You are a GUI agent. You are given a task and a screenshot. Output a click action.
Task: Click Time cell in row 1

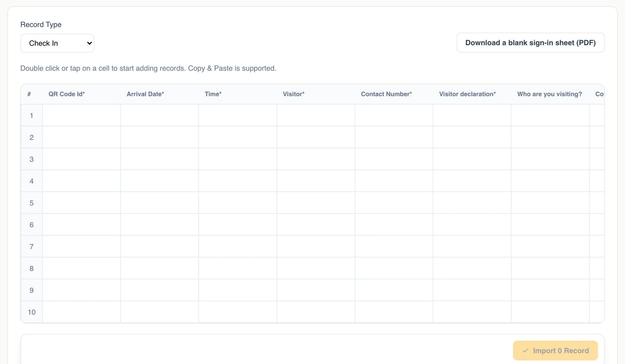(238, 115)
